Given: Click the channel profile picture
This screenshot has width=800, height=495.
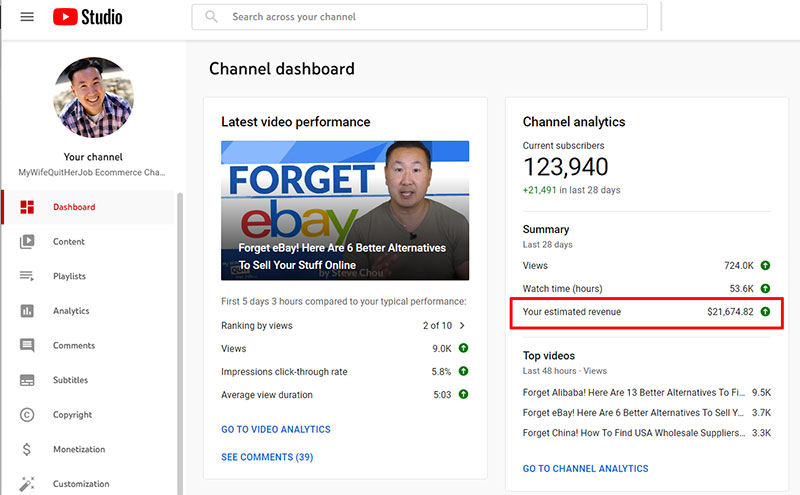Looking at the screenshot, I should 93,97.
